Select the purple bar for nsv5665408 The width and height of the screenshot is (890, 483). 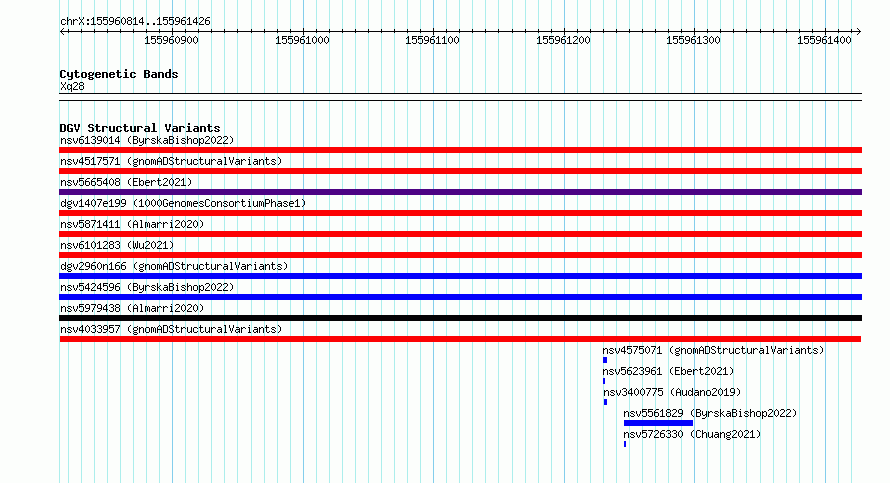pos(460,192)
